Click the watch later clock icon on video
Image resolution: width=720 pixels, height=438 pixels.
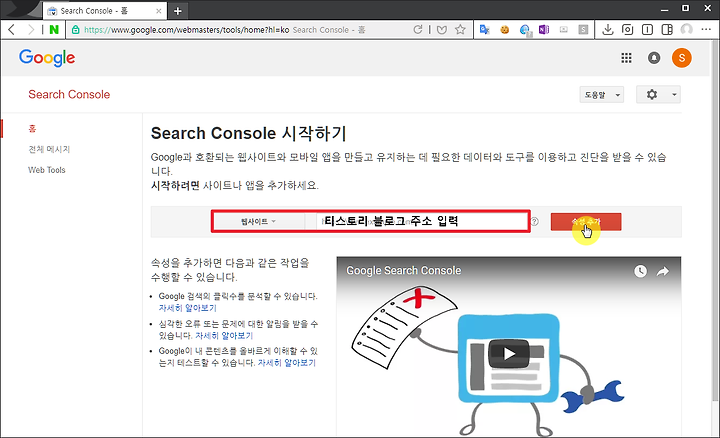tap(640, 271)
